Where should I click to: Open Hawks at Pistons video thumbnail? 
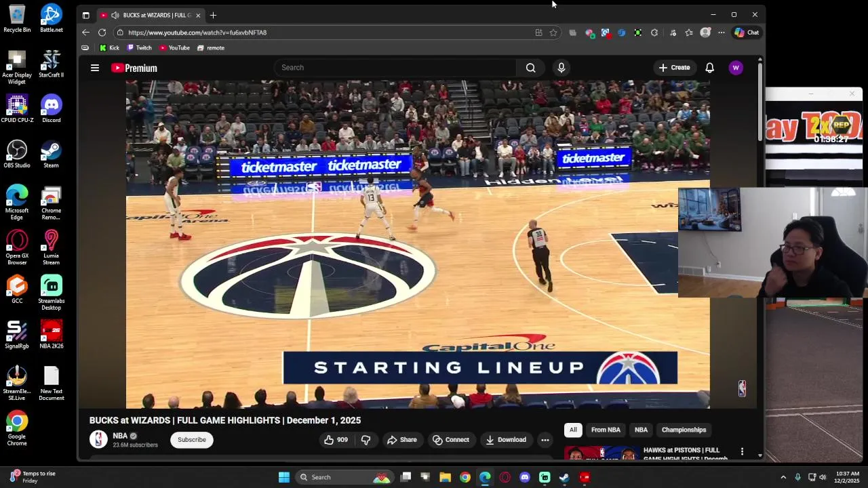coord(601,453)
